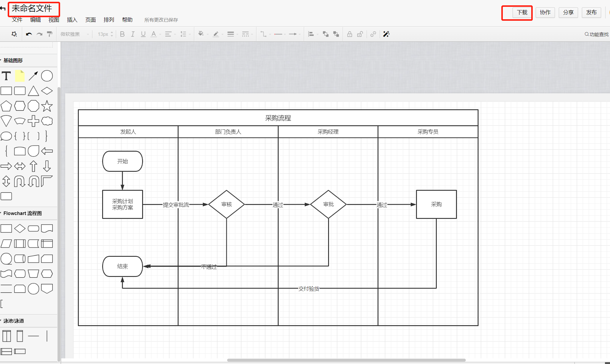Viewport: 610px width, 364px height.
Task: Toggle italic formatting
Action: coord(133,34)
